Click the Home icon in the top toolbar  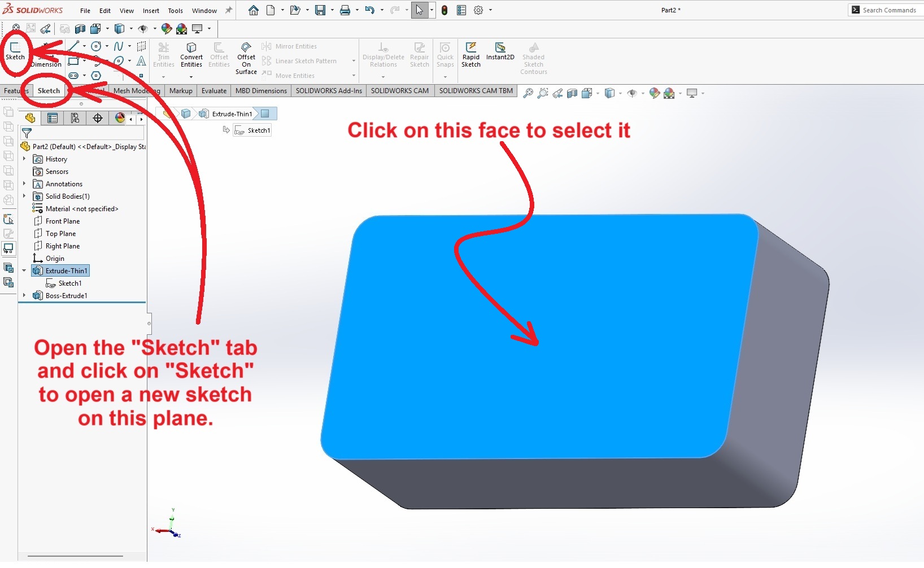(x=254, y=10)
